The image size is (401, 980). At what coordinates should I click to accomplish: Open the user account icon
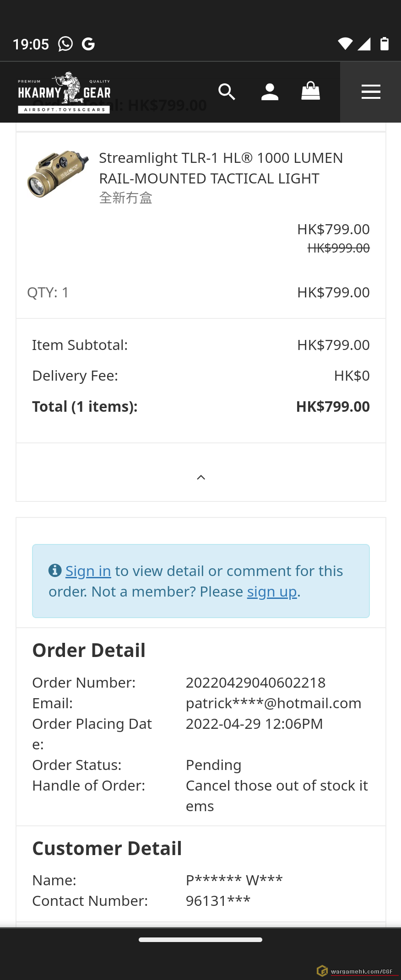[270, 92]
